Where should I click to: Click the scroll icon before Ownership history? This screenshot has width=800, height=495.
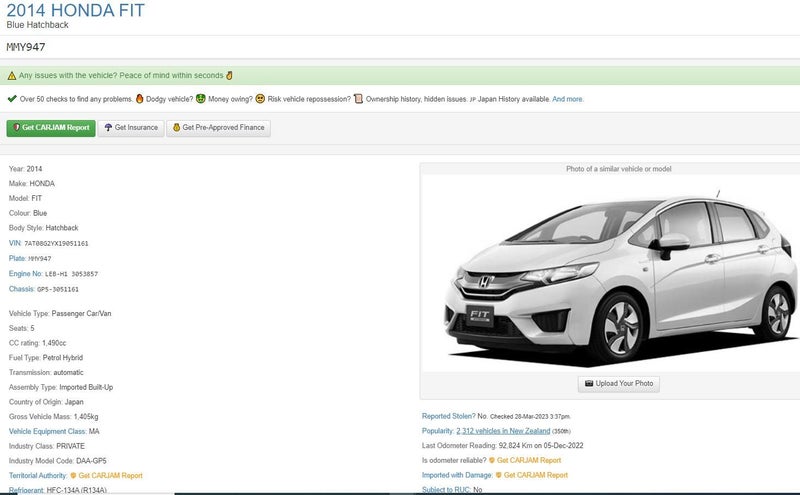click(358, 98)
